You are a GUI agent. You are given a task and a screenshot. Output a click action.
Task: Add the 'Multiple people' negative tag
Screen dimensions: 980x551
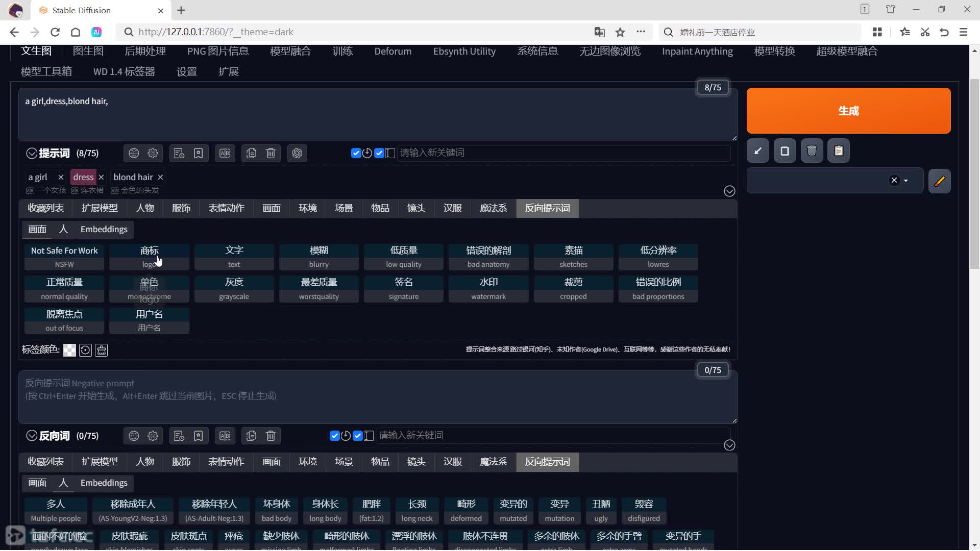(x=56, y=511)
